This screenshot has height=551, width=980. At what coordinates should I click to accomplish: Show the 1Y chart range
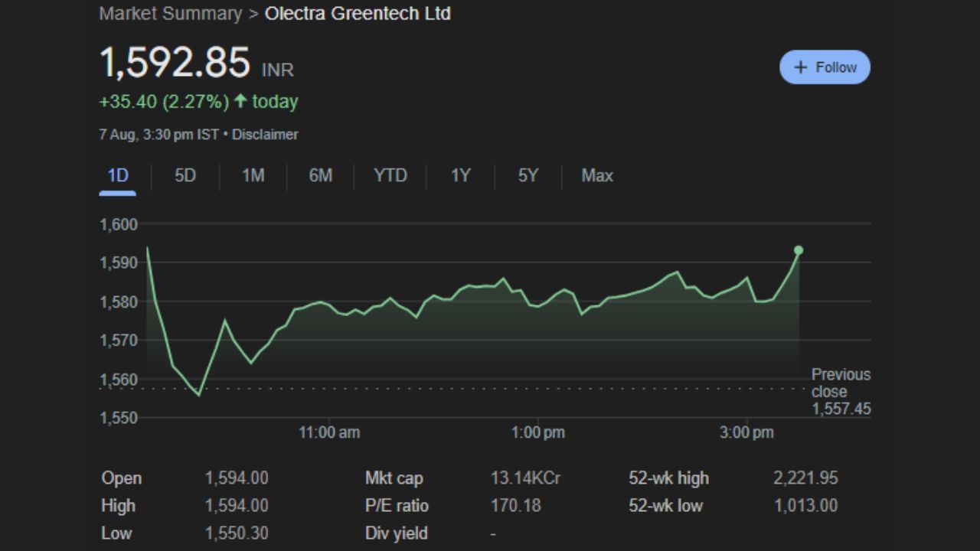coord(460,176)
